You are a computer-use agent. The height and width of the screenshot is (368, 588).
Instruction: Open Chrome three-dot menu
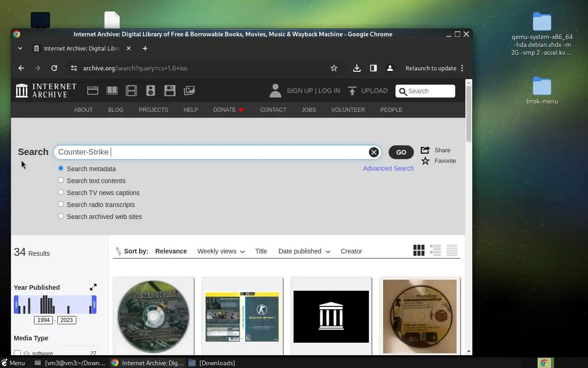pos(462,68)
